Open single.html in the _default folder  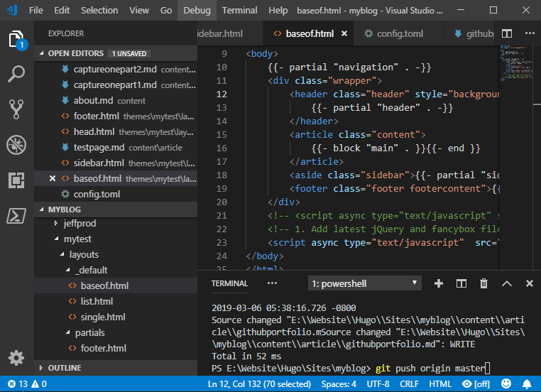[x=116, y=317]
